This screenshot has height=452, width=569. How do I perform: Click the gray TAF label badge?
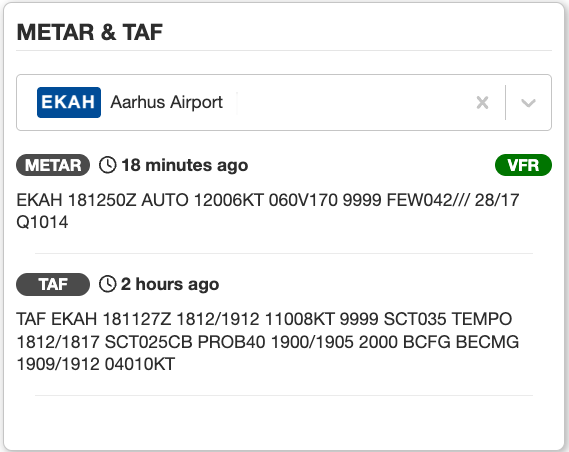53,284
